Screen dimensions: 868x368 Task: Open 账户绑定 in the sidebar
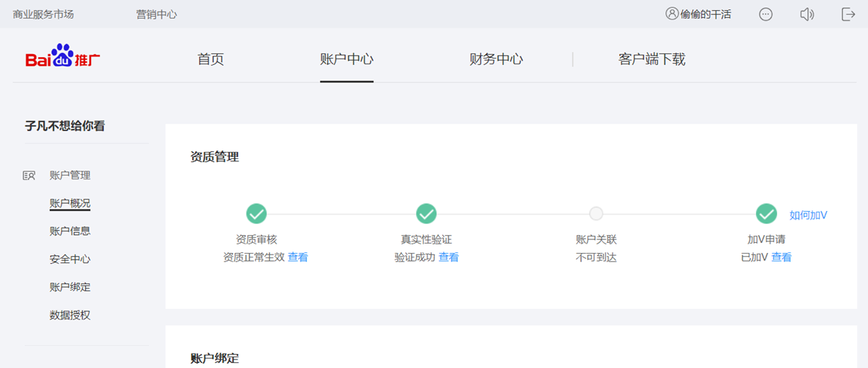pos(70,287)
